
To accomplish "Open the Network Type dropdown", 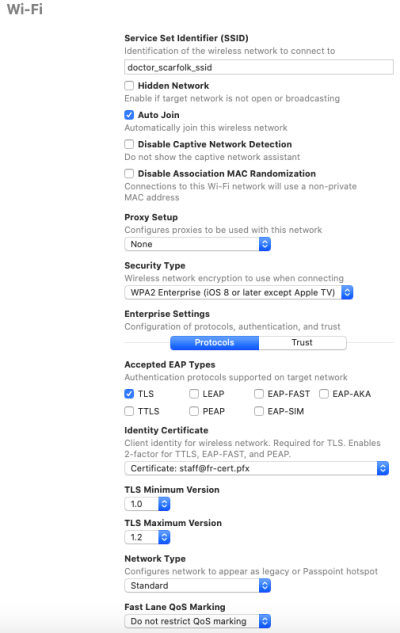I will click(x=197, y=586).
